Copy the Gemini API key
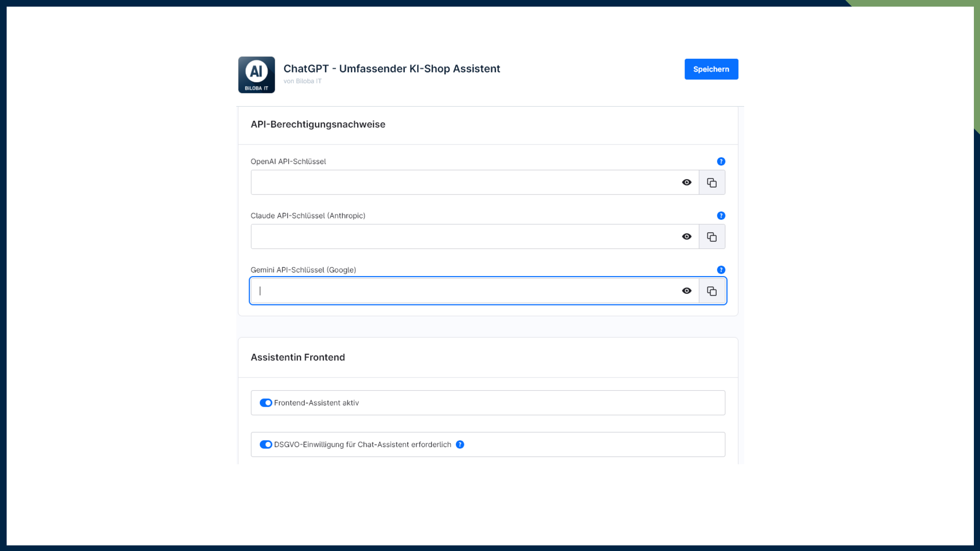 (712, 291)
